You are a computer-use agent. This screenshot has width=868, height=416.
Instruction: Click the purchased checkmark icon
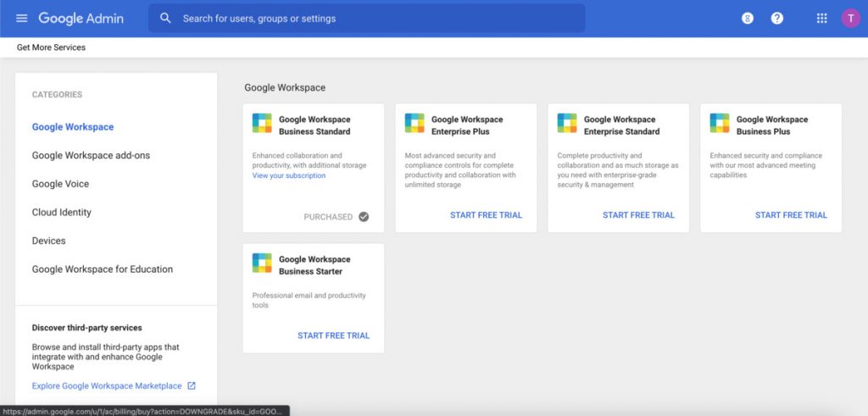pyautogui.click(x=364, y=217)
